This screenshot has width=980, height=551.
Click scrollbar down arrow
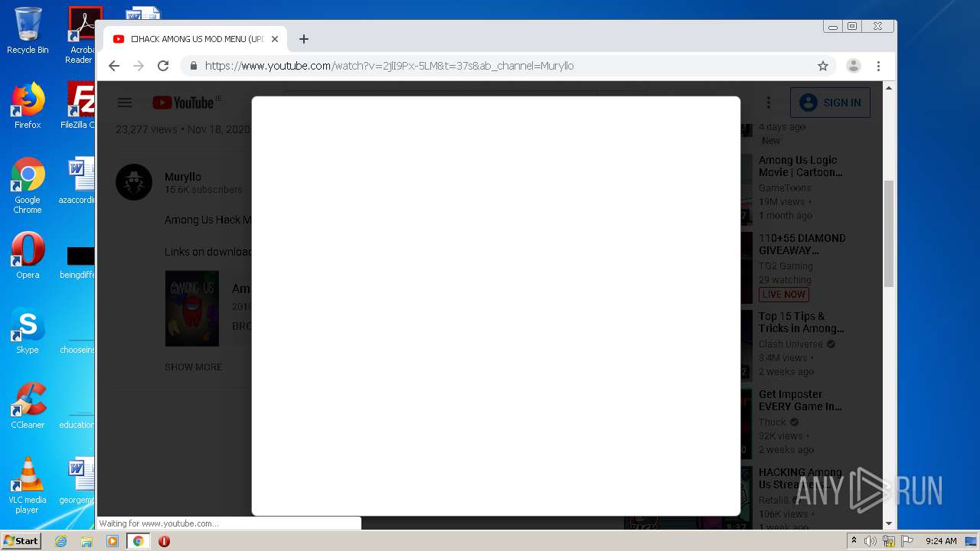click(889, 523)
